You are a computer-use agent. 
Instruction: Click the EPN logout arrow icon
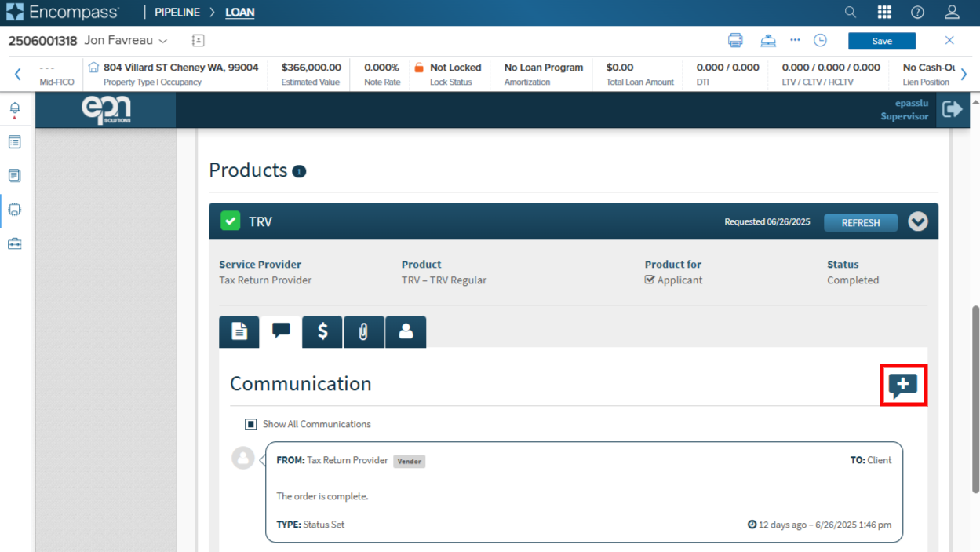point(953,109)
